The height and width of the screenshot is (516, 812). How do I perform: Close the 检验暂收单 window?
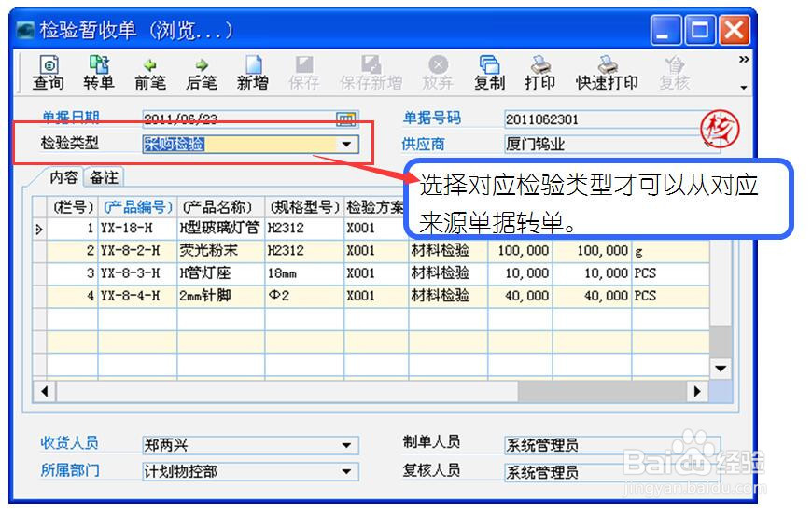(735, 30)
